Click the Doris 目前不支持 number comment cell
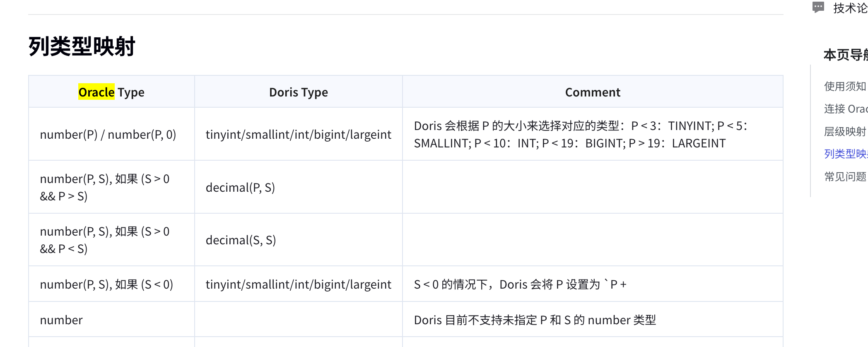Screen dimensions: 868x347 click(x=535, y=320)
